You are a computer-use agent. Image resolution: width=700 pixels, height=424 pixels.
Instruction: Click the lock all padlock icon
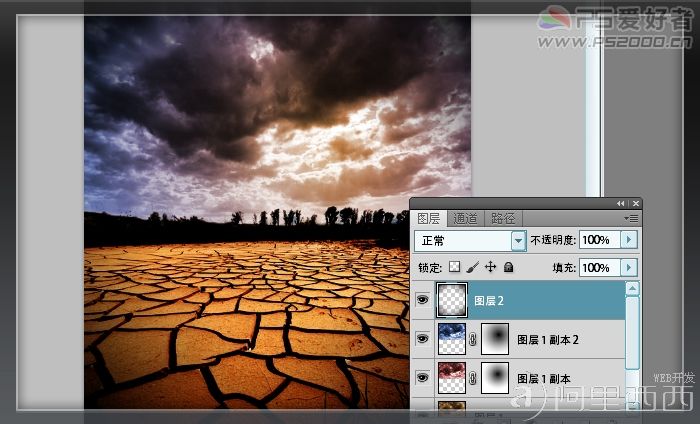[x=508, y=267]
